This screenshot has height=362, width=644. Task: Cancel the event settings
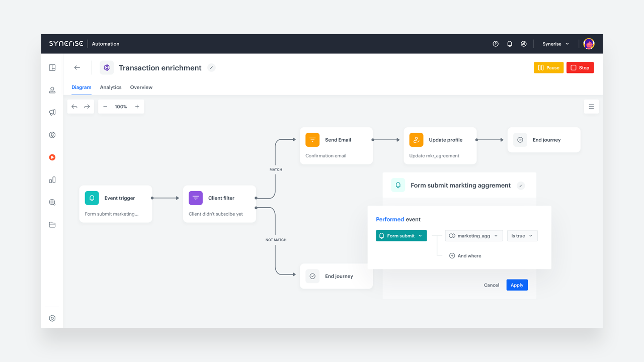point(492,285)
